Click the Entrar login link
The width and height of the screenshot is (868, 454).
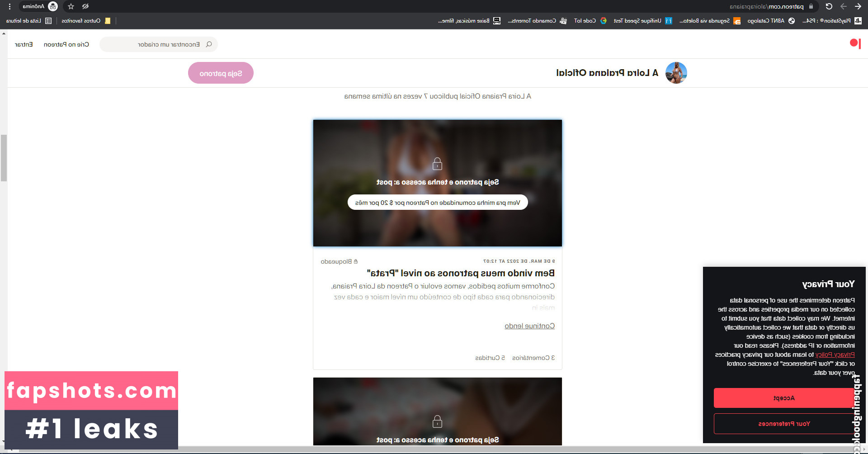click(24, 44)
